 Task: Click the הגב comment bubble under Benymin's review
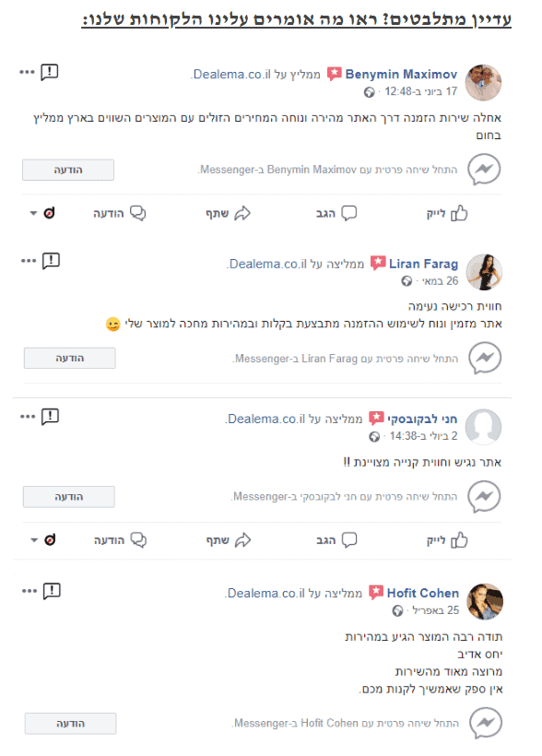point(349,213)
